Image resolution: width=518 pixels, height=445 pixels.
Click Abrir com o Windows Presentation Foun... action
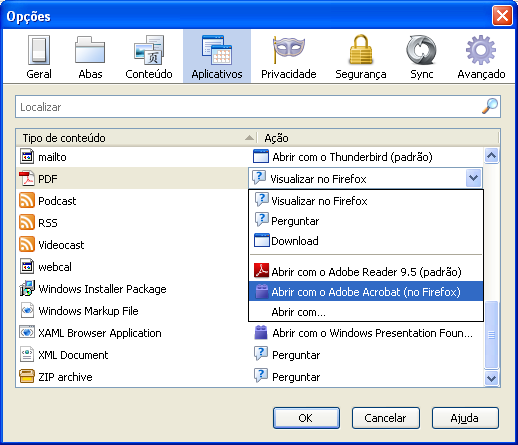[372, 333]
